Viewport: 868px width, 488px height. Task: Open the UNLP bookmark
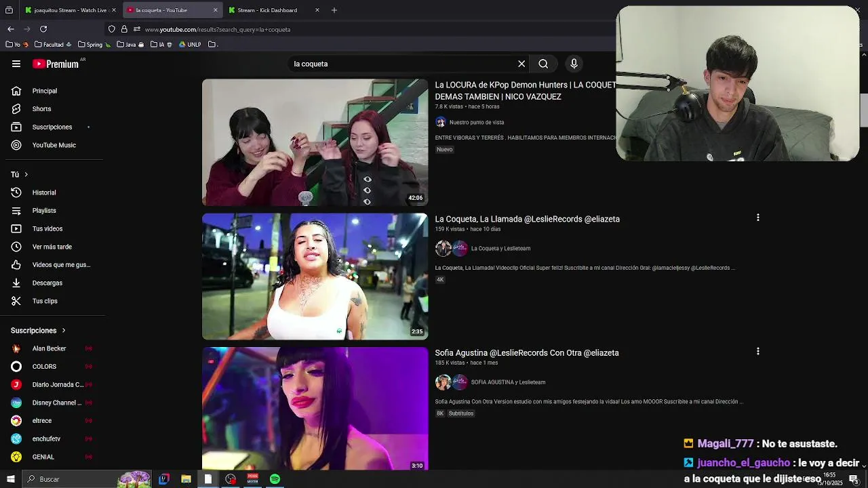(x=190, y=45)
